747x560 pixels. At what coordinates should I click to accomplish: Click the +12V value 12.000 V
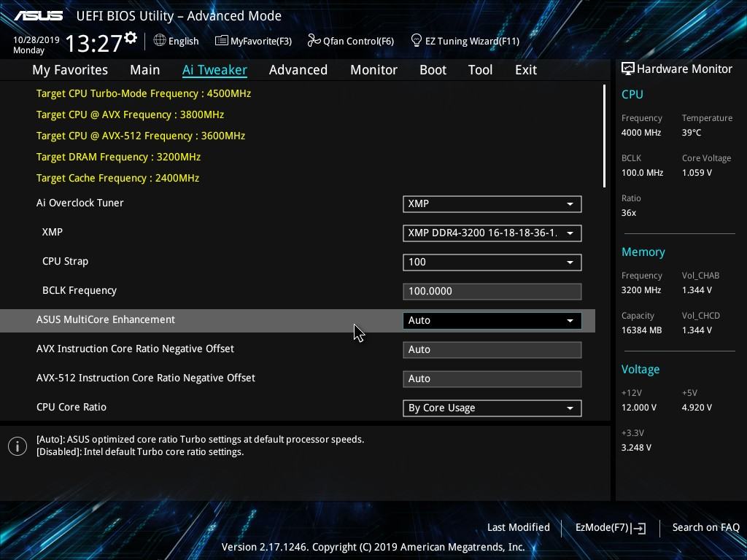tap(639, 407)
